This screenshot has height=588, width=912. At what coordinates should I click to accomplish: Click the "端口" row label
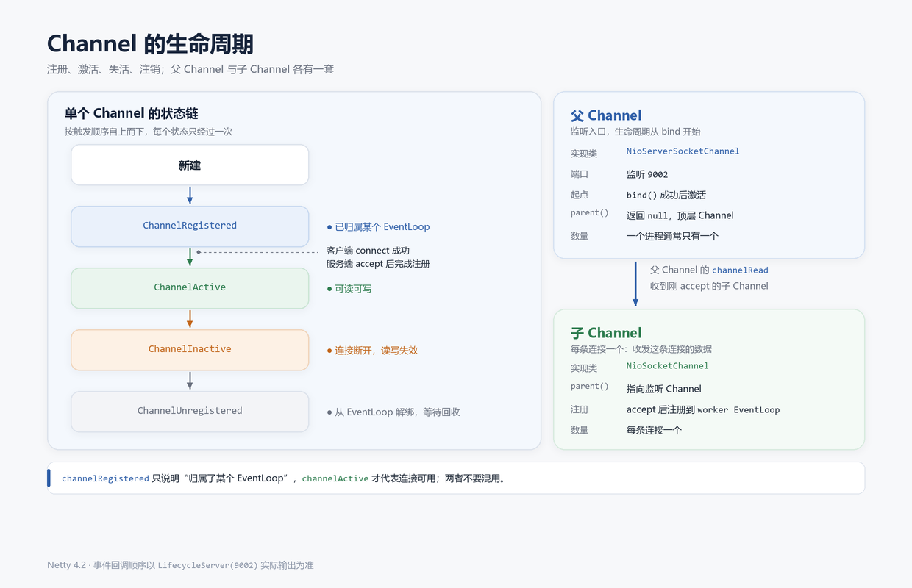click(x=580, y=175)
